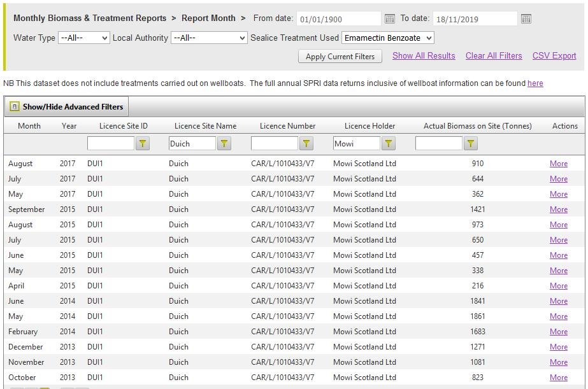Follow the 'here' link for SPRI data
This screenshot has height=389, width=588.
(535, 83)
